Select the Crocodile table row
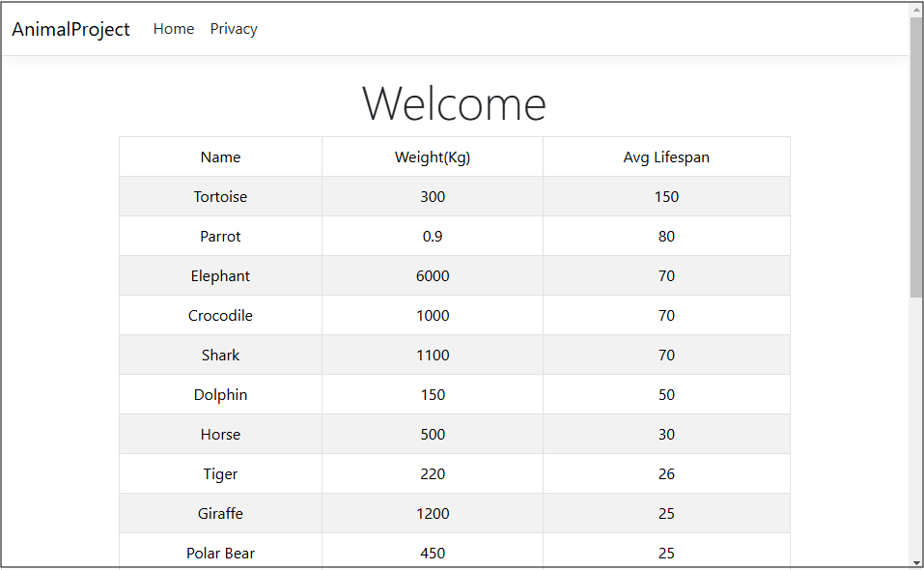The height and width of the screenshot is (570, 924). (x=220, y=315)
